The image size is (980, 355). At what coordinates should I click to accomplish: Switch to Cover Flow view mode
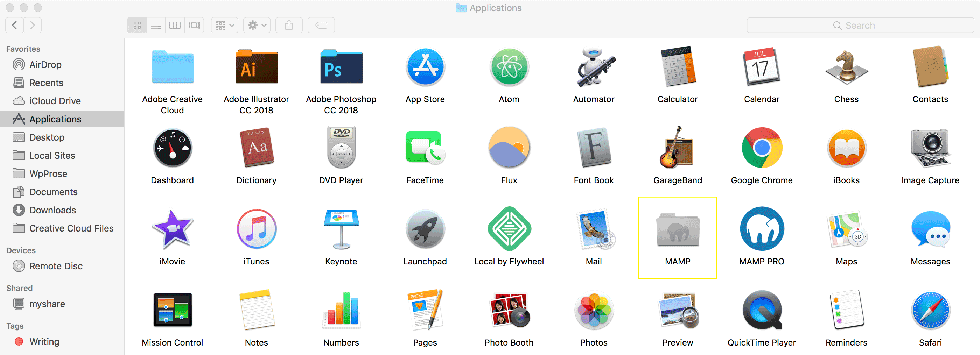point(194,25)
